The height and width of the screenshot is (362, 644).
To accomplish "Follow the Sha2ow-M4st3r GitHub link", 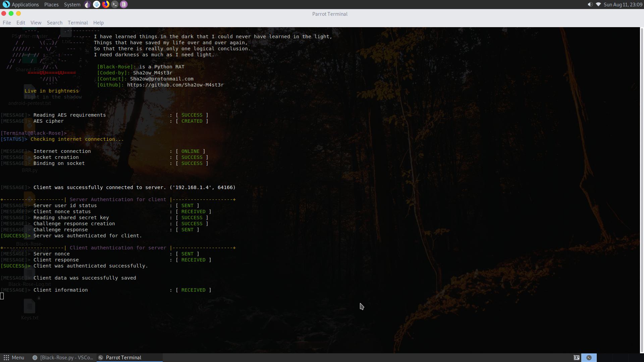I will click(175, 85).
